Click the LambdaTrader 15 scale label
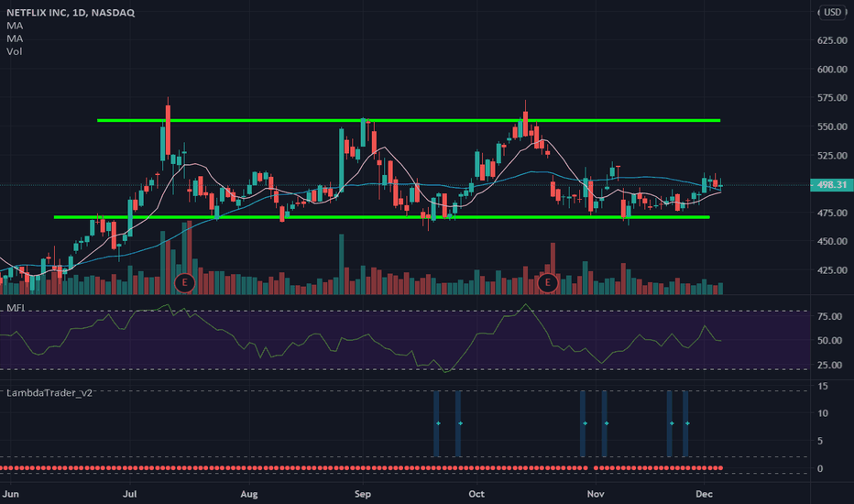Screen dimensions: 854x504 pos(823,386)
